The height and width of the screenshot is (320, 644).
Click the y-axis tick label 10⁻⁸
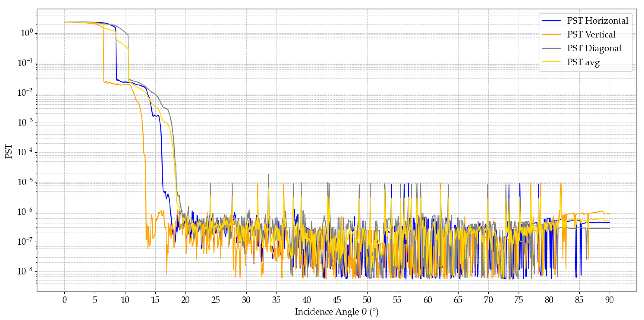(x=25, y=271)
